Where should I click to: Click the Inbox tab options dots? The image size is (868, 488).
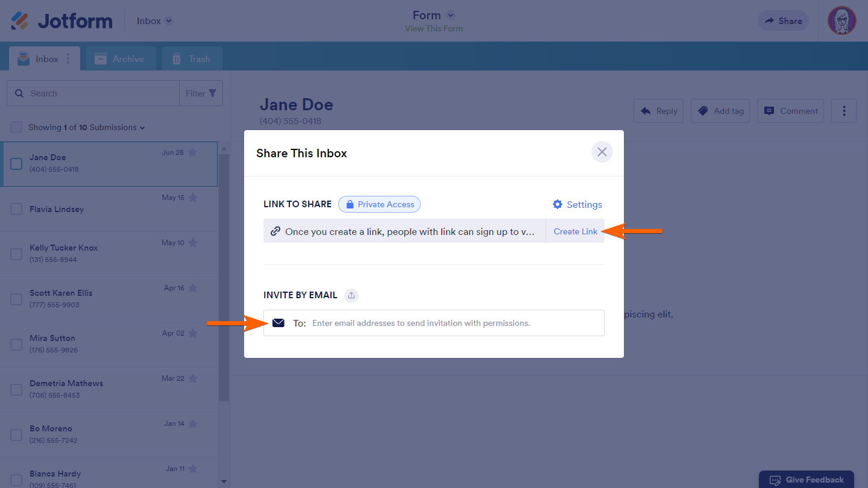tap(68, 59)
